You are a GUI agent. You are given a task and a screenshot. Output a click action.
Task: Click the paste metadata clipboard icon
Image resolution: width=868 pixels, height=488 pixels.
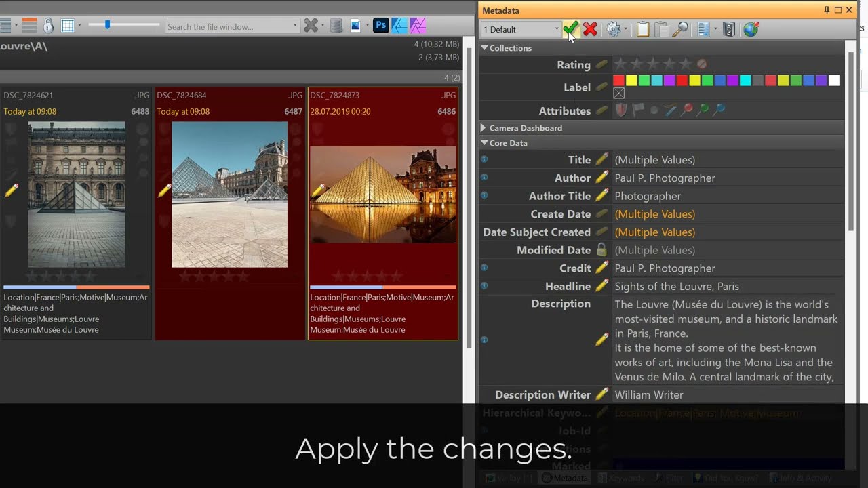click(661, 29)
